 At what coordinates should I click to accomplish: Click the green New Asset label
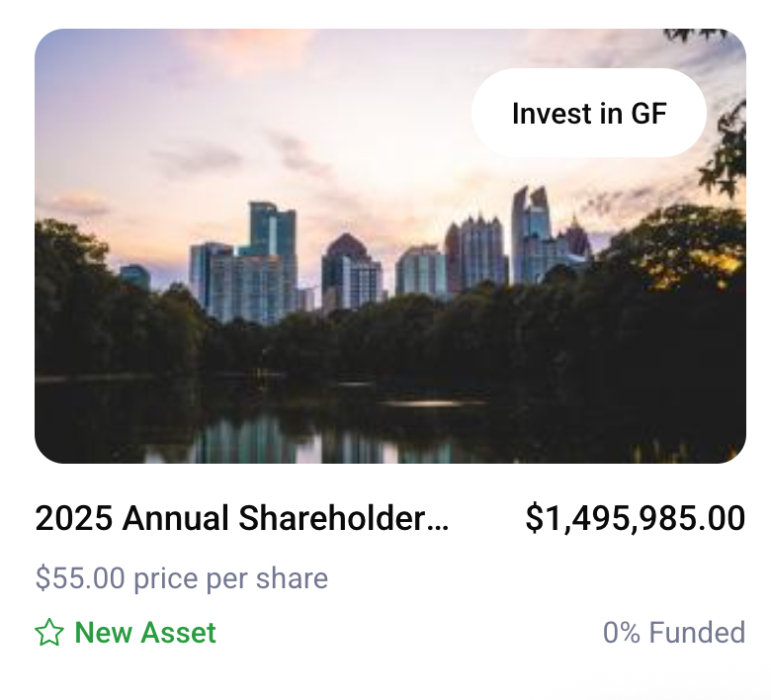145,633
